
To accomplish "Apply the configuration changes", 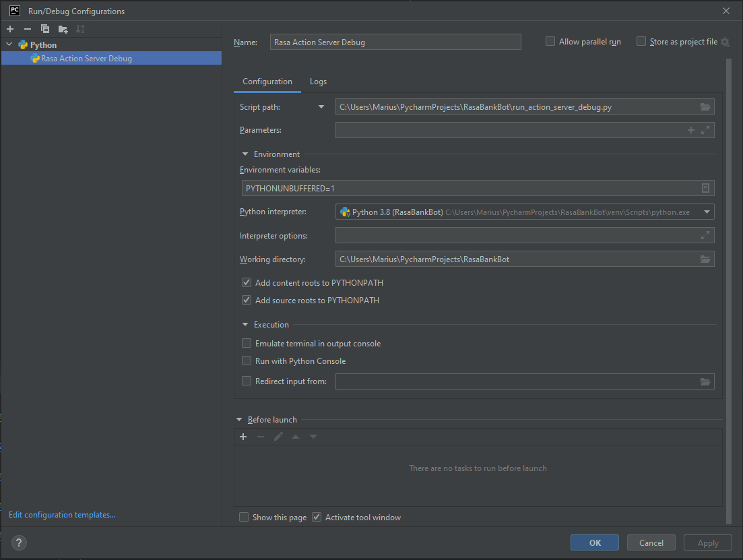I will pos(707,542).
